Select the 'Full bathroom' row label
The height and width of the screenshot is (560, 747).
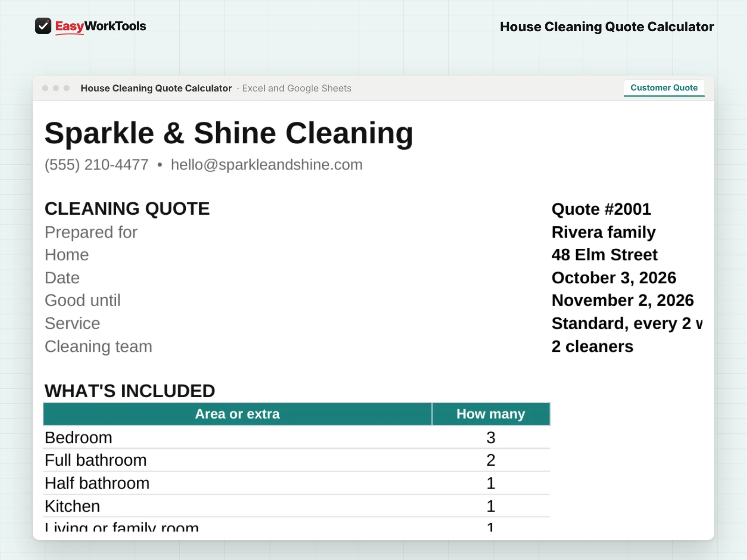click(96, 460)
